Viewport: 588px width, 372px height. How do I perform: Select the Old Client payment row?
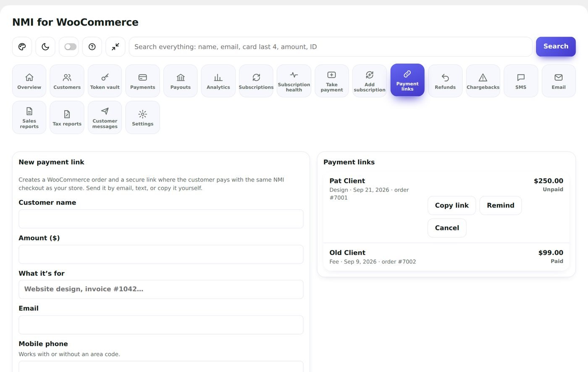pos(446,257)
